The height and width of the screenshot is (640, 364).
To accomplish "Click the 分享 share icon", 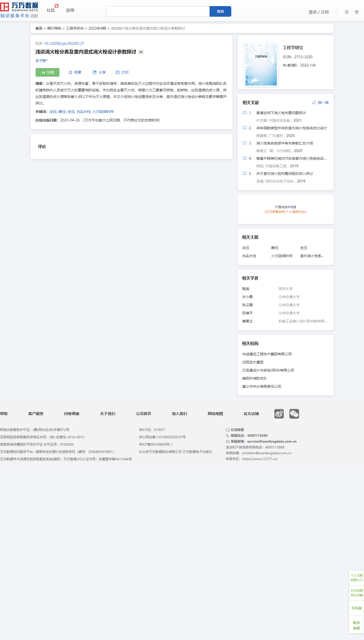I will [95, 72].
